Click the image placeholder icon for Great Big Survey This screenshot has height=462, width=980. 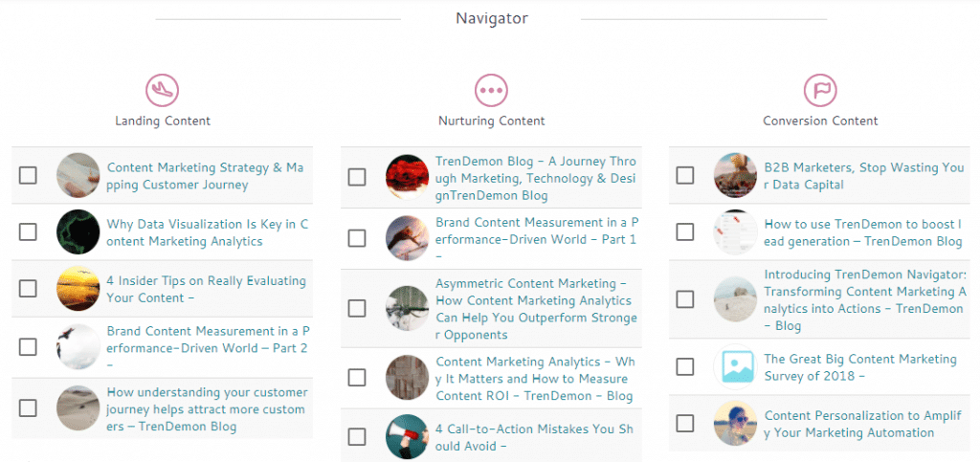tap(735, 366)
